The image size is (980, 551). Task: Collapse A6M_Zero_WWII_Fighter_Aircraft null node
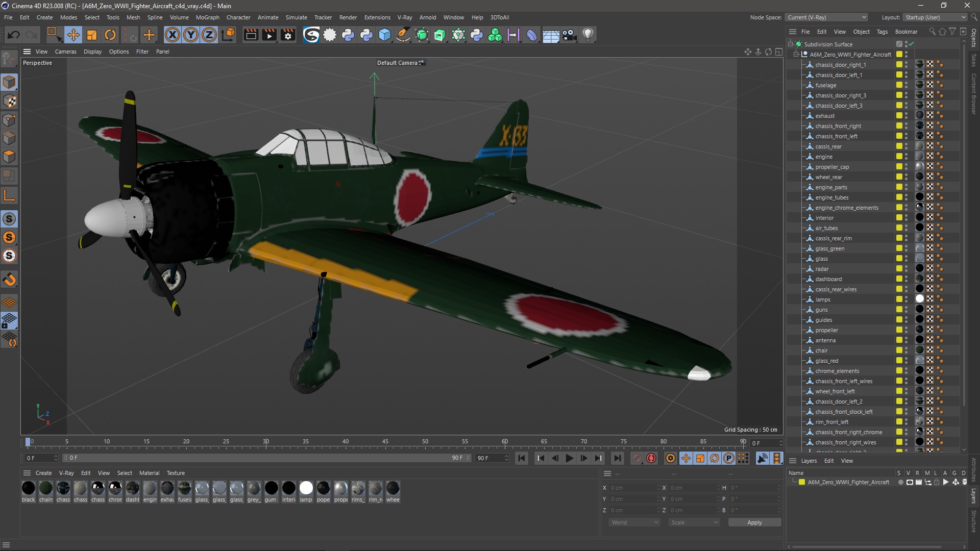[796, 55]
